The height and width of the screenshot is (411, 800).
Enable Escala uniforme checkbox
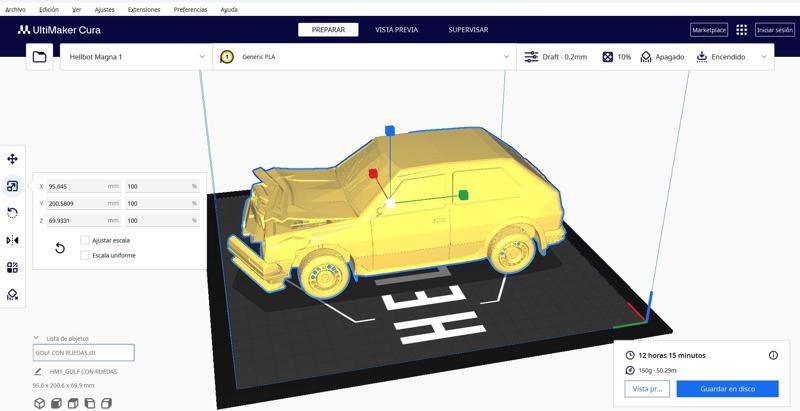point(85,255)
